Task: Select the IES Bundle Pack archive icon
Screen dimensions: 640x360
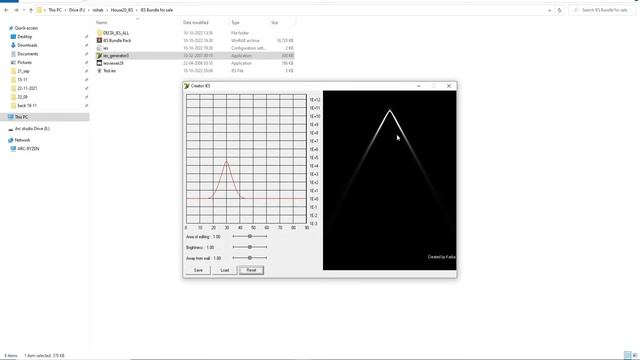Action: (x=99, y=40)
